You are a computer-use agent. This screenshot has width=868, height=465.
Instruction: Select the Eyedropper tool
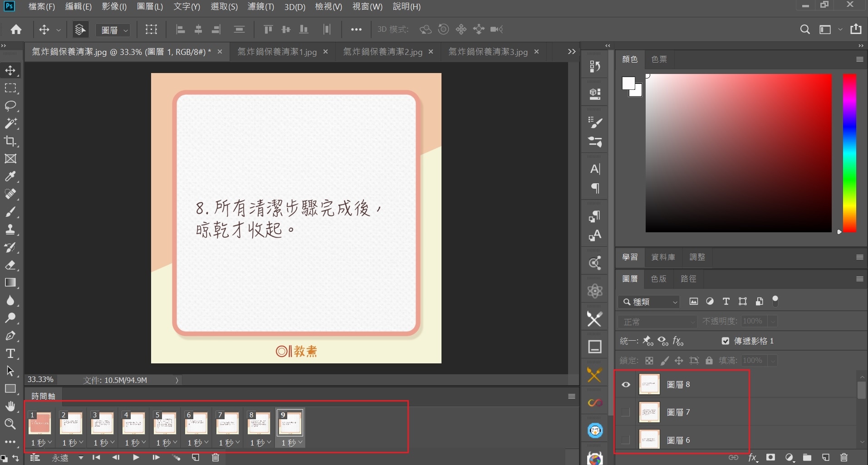[x=10, y=176]
